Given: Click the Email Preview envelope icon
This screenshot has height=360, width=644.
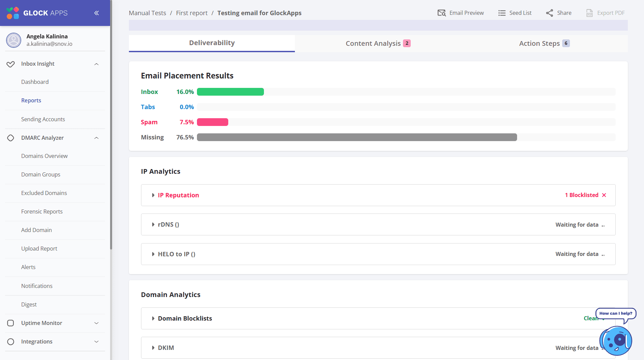Looking at the screenshot, I should (441, 13).
